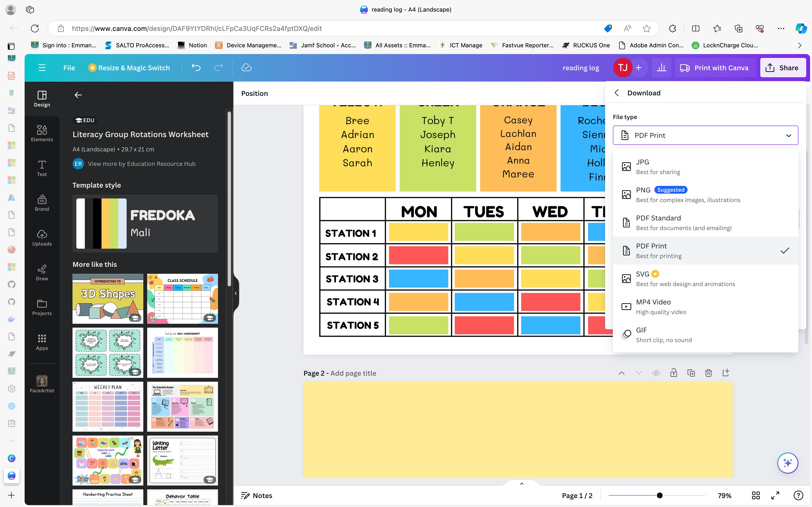812x507 pixels.
Task: Move Page 2 up with chevron
Action: click(621, 373)
